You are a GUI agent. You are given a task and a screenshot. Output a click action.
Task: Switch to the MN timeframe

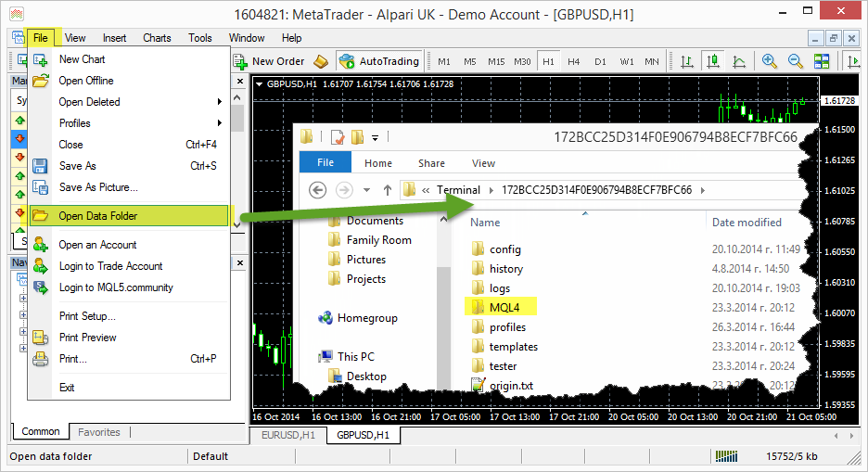652,61
